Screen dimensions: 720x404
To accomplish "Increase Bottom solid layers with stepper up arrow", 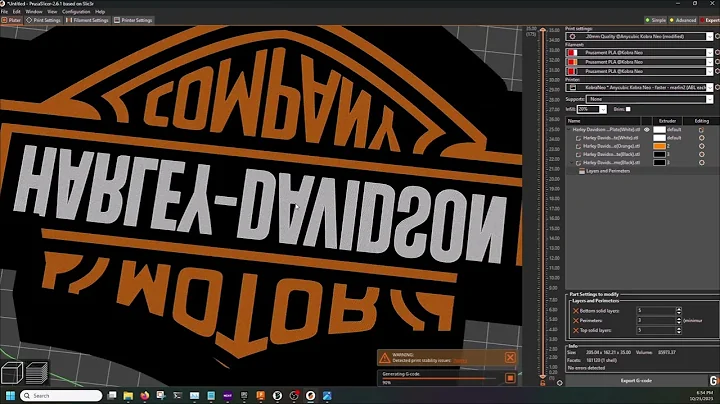I will click(x=679, y=309).
